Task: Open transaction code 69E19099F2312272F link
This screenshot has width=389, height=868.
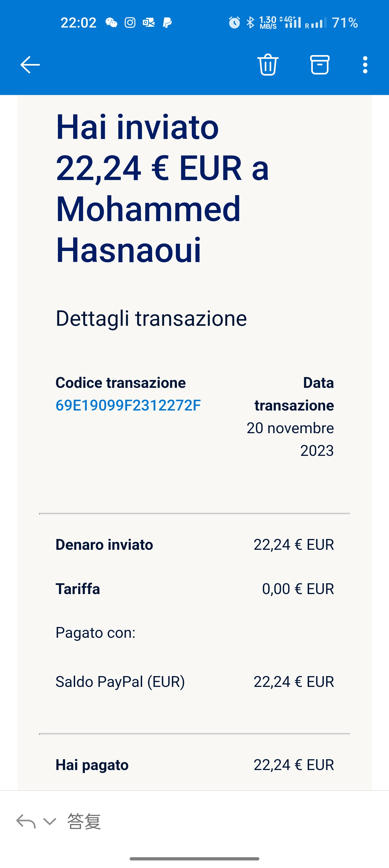Action: [128, 405]
